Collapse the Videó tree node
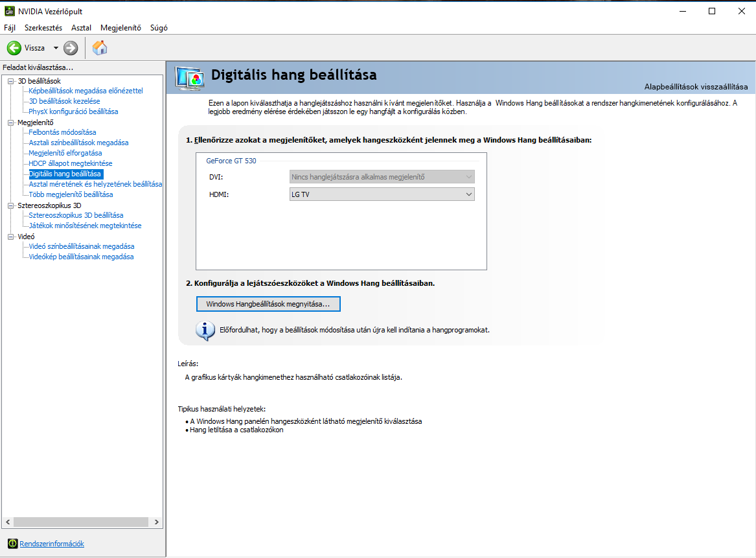Image resolution: width=756 pixels, height=558 pixels. click(x=10, y=237)
